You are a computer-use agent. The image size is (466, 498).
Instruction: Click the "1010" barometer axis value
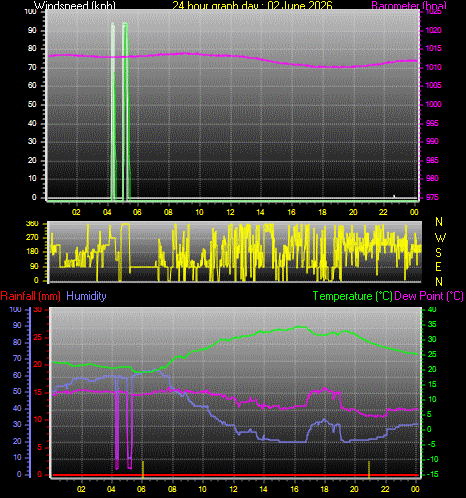pos(433,67)
